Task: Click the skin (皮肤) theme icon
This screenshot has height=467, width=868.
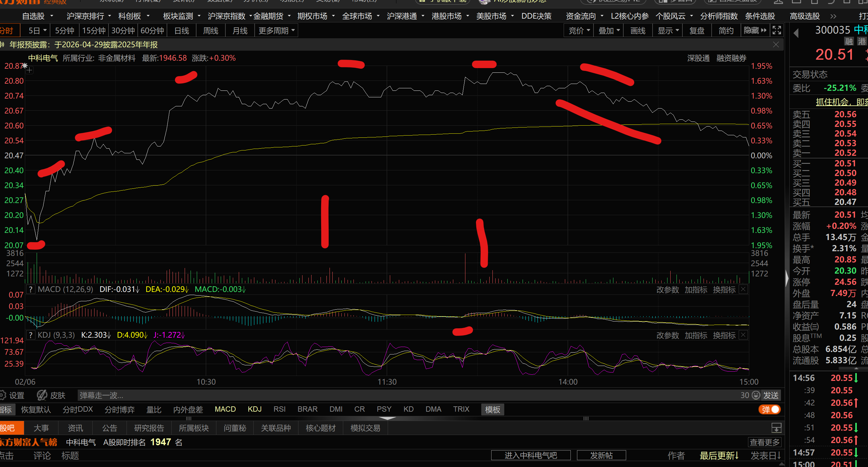Action: 42,395
